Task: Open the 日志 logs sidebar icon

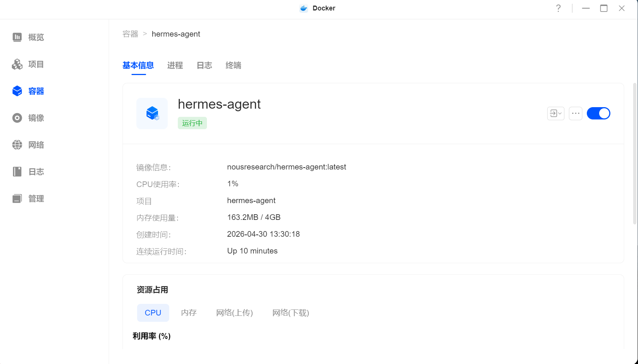Action: [17, 172]
